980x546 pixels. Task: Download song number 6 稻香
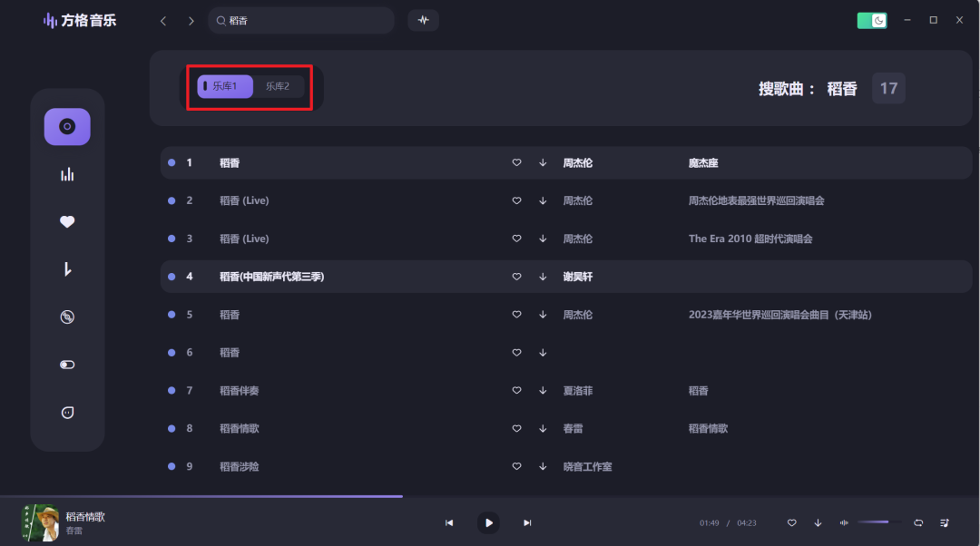point(543,352)
